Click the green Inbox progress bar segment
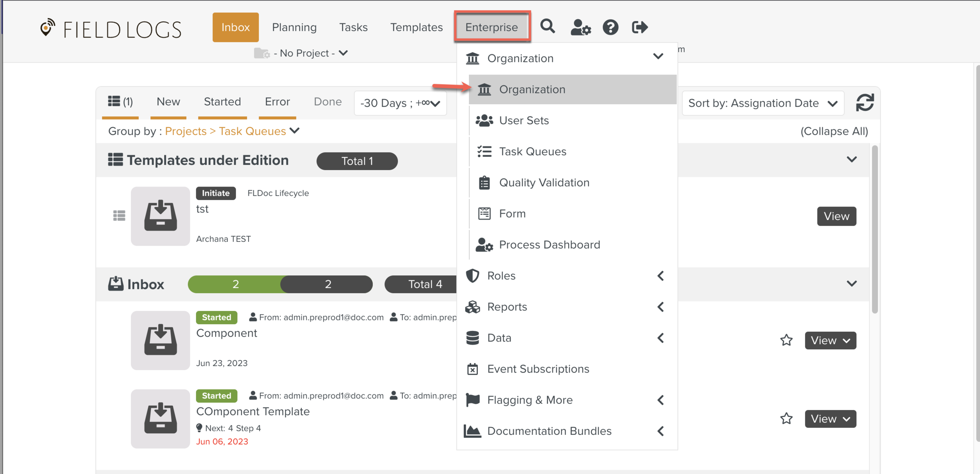 coord(234,284)
